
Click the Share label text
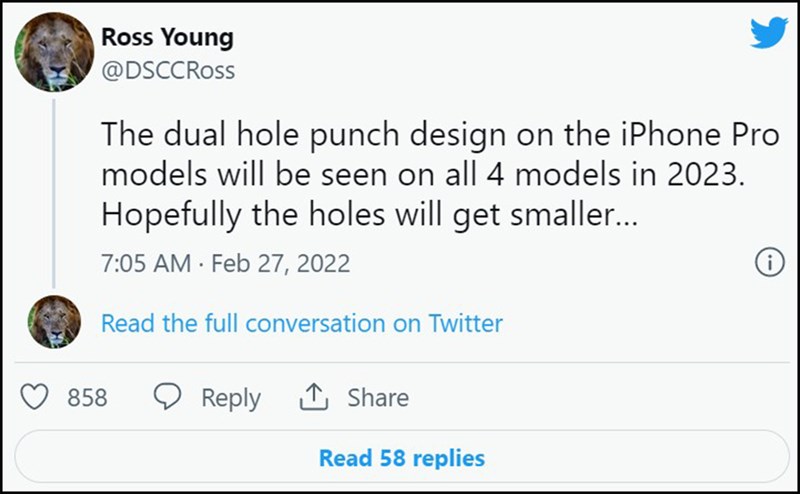(378, 397)
